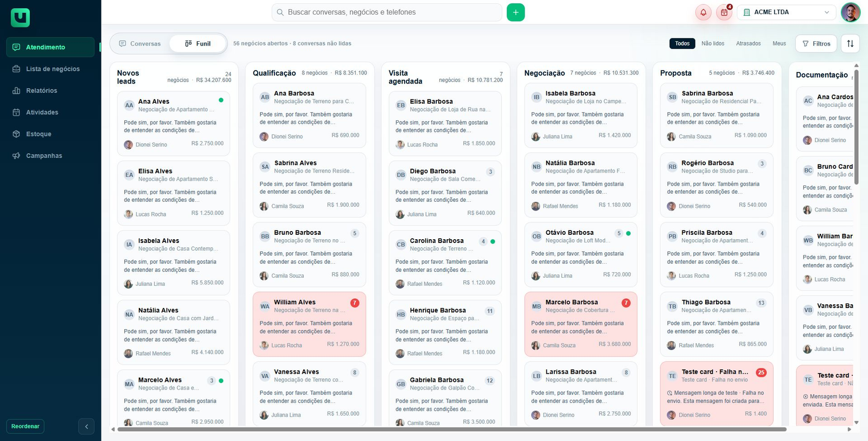This screenshot has height=441, width=868.
Task: Click the Qualificação column title
Action: point(275,73)
